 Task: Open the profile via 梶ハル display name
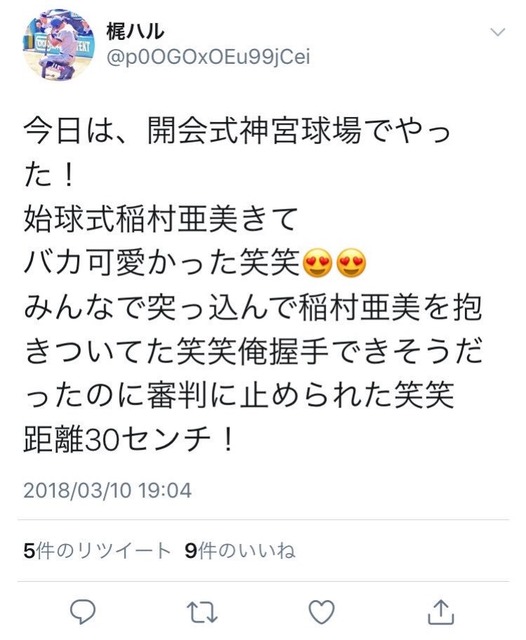point(135,31)
